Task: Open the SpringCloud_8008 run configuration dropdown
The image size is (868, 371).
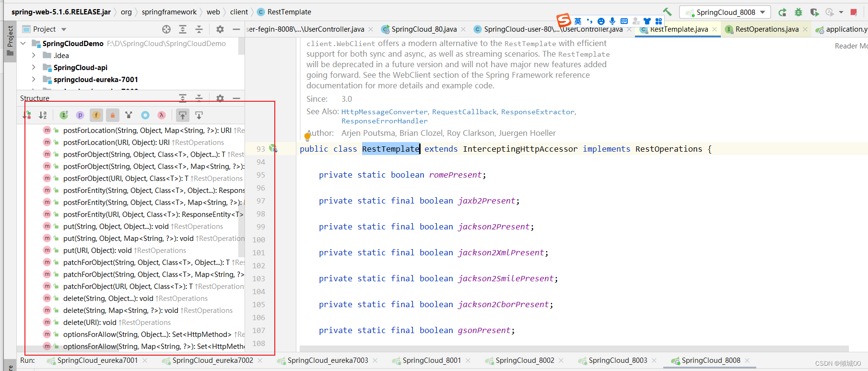Action: [x=725, y=12]
